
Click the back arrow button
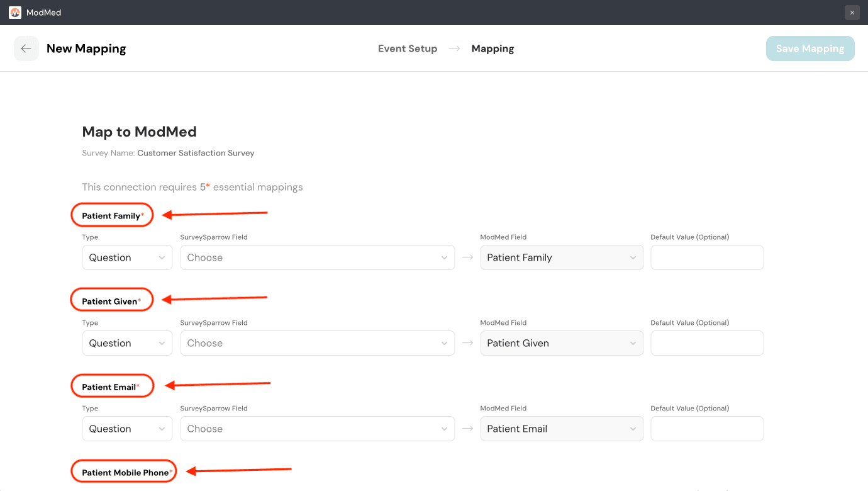click(26, 48)
